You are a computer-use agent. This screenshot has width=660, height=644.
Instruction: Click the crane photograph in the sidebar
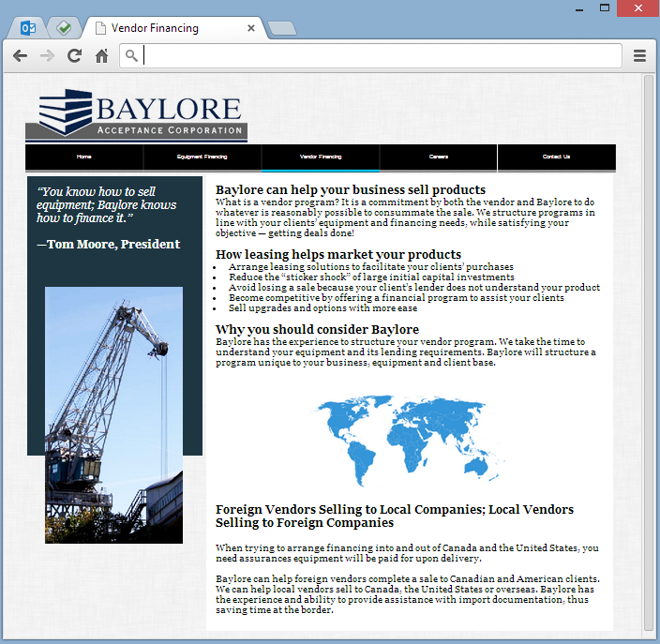pos(113,414)
